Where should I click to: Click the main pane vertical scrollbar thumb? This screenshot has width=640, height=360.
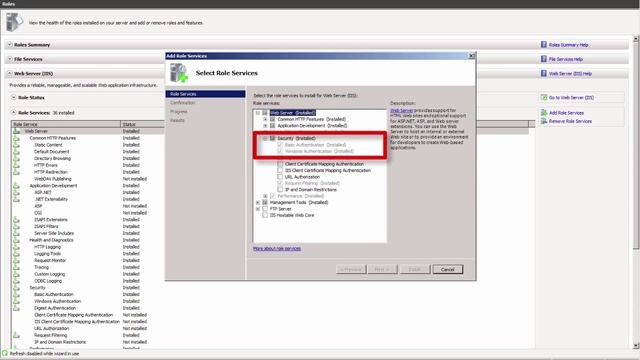pyautogui.click(x=636, y=145)
